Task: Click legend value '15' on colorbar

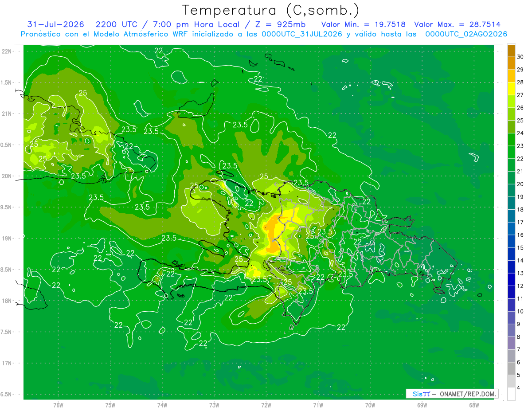Action: 520,248
